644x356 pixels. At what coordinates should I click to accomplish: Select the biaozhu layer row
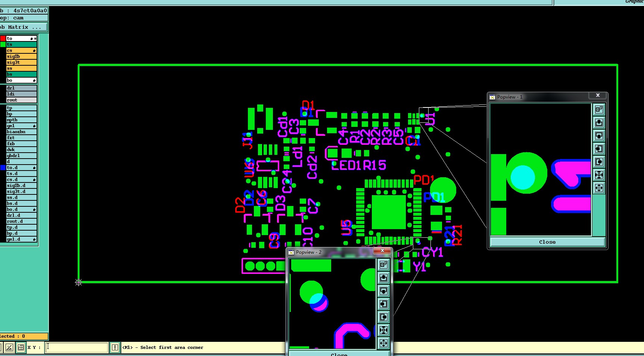pyautogui.click(x=22, y=132)
